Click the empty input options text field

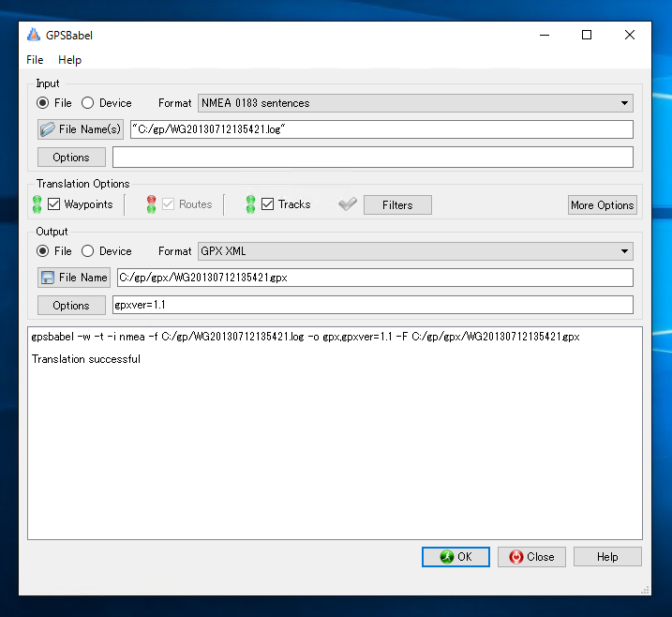tap(373, 158)
